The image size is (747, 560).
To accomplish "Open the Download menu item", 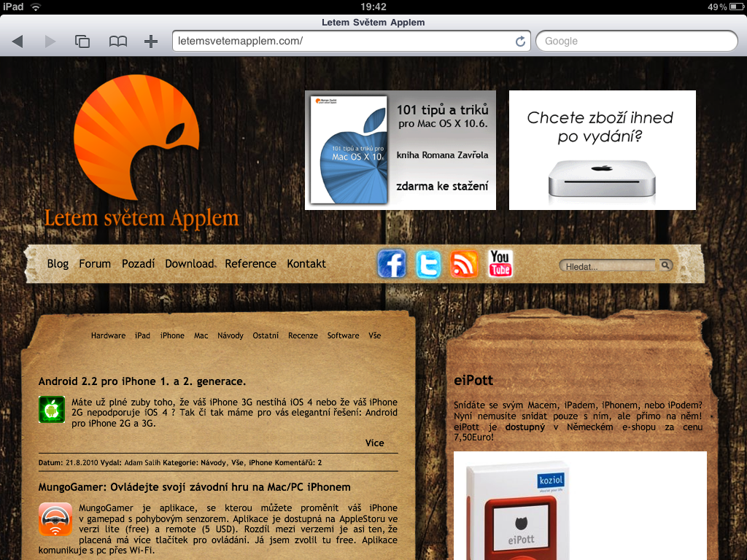I will tap(190, 263).
